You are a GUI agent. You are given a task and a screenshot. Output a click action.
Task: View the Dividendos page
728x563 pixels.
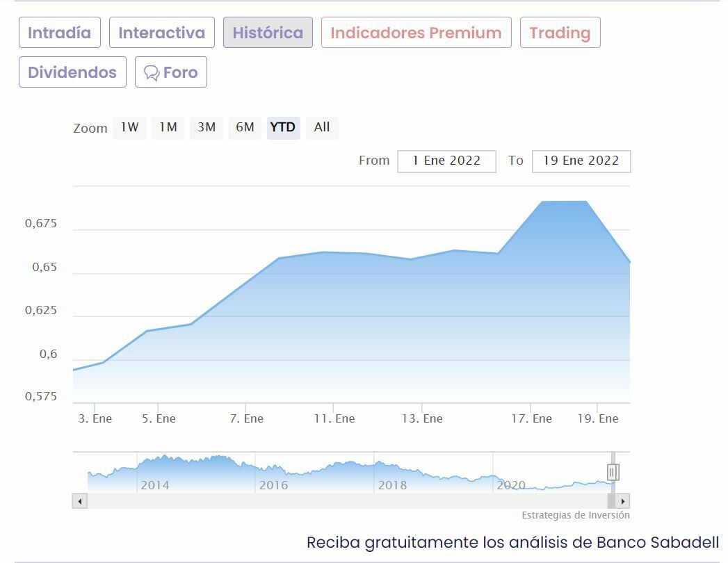point(72,72)
